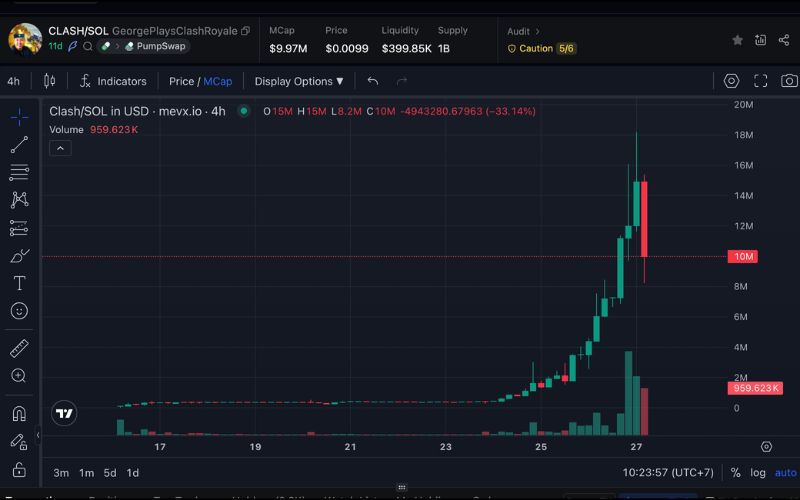Viewport: 800px width, 500px height.
Task: Open chart settings hexagon icon
Action: tap(731, 81)
